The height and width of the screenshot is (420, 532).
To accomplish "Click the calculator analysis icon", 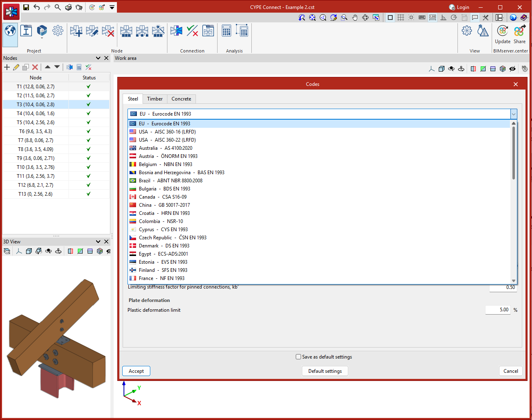I will click(x=226, y=31).
